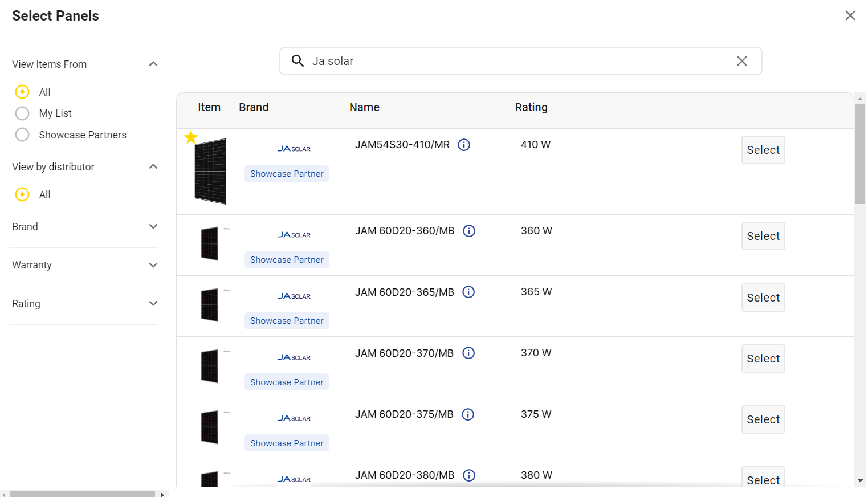
Task: Click JA Solar logo in 360 W row
Action: point(294,235)
